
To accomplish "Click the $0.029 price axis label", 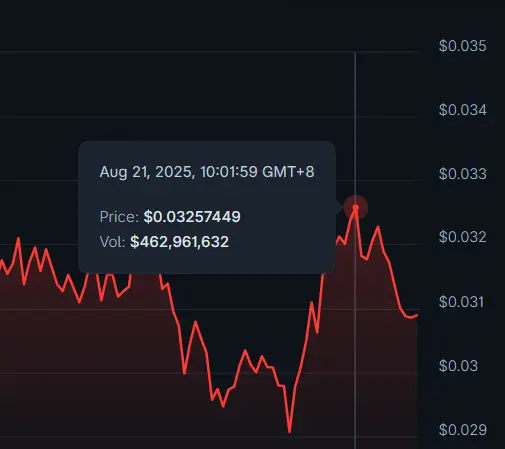I will (x=462, y=430).
